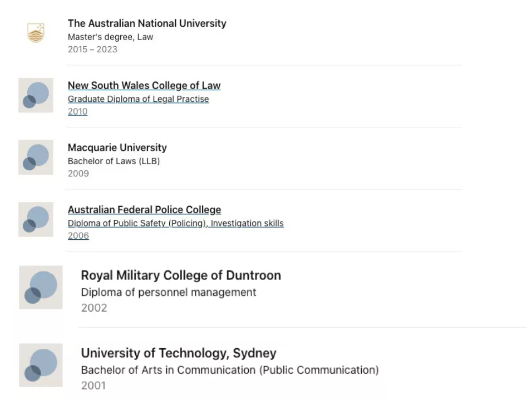
Task: Click the Australian National University crest logo
Action: [x=36, y=33]
